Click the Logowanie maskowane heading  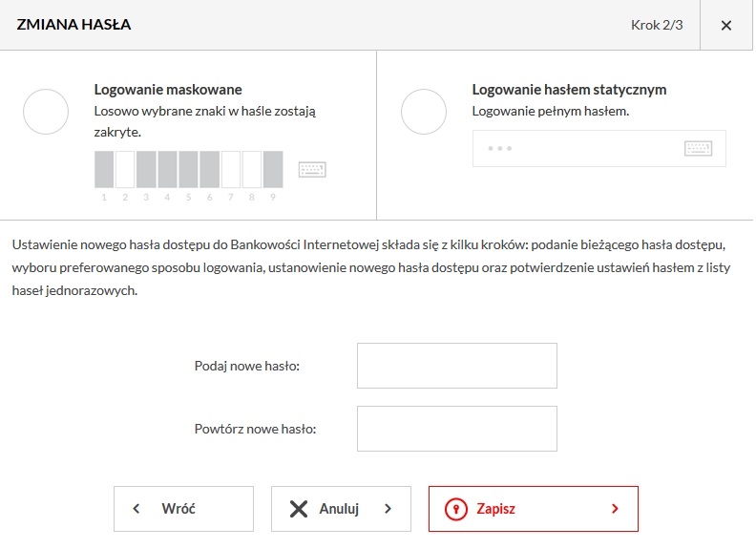coord(168,90)
